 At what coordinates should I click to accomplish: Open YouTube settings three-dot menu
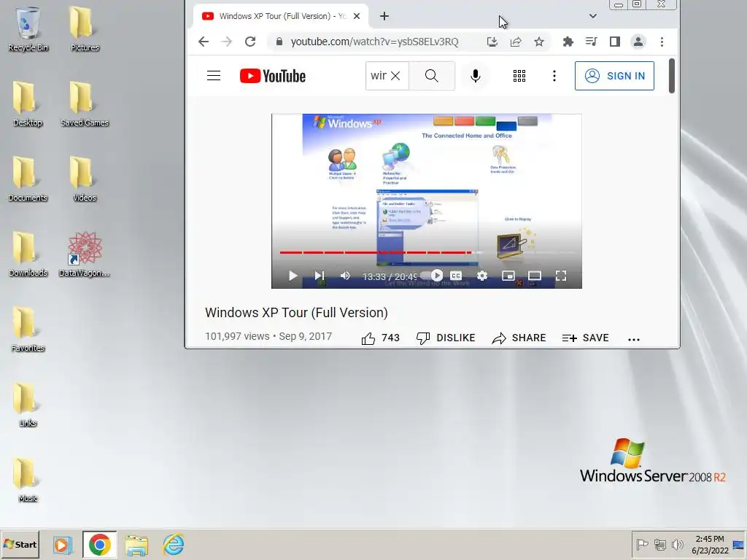[554, 76]
